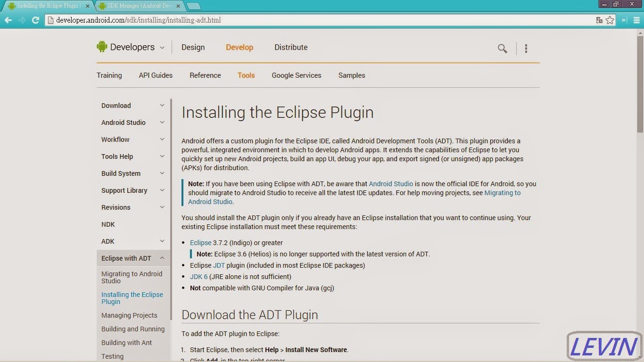This screenshot has width=644, height=362.
Task: Click the page icon beside the URL
Action: [51, 20]
